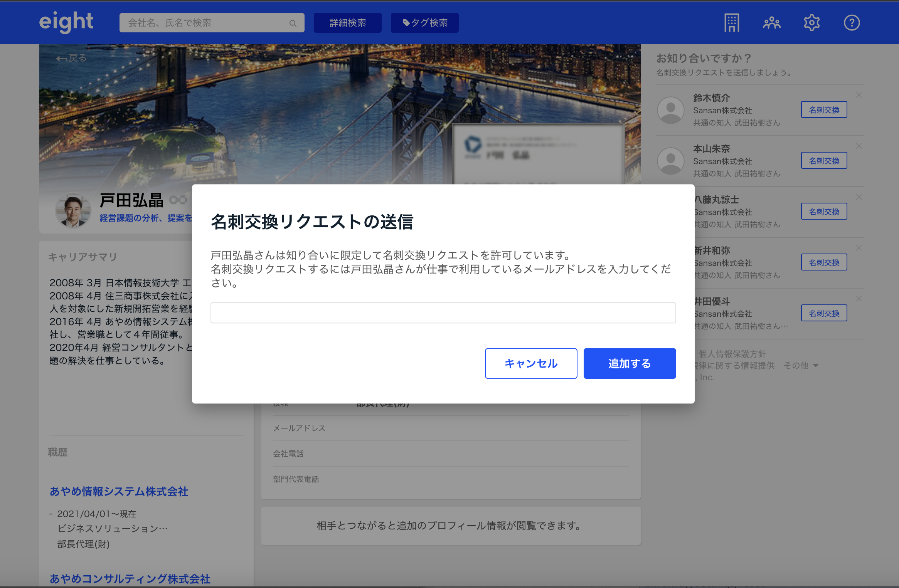Viewport: 899px width, 588px height.
Task: Click the help question mark icon
Action: click(852, 23)
